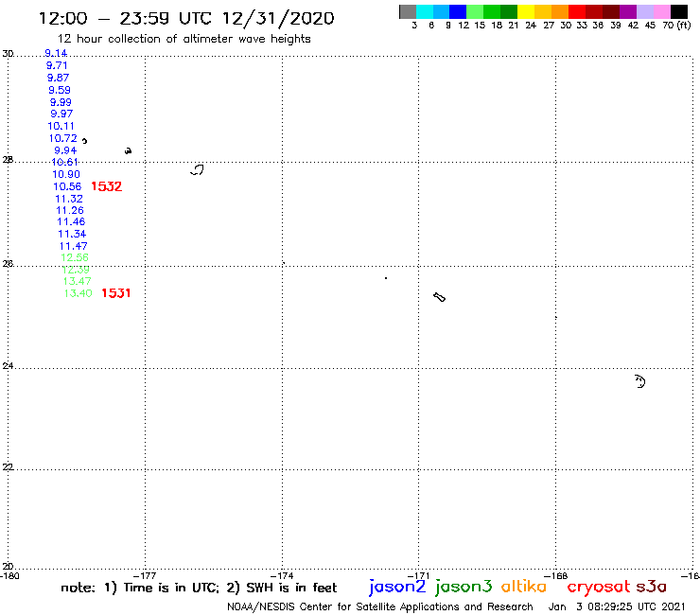Viewport: 700px width, 615px height.
Task: Click the cyan swatch in the color scale
Action: 425,11
